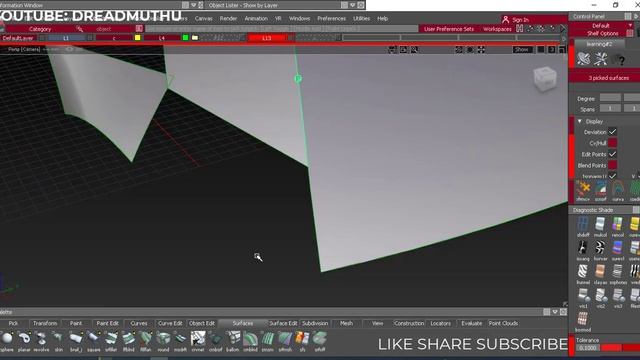Switch to the Object Edit palette tab

[x=202, y=323]
